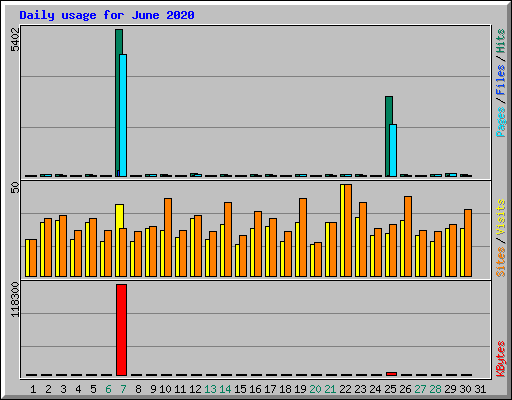Click the orange Sites bar for day 19
Viewport: 512px width, 400px height.
[303, 237]
